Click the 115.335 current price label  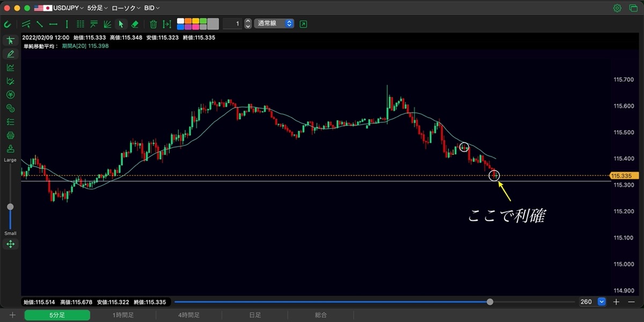point(625,175)
